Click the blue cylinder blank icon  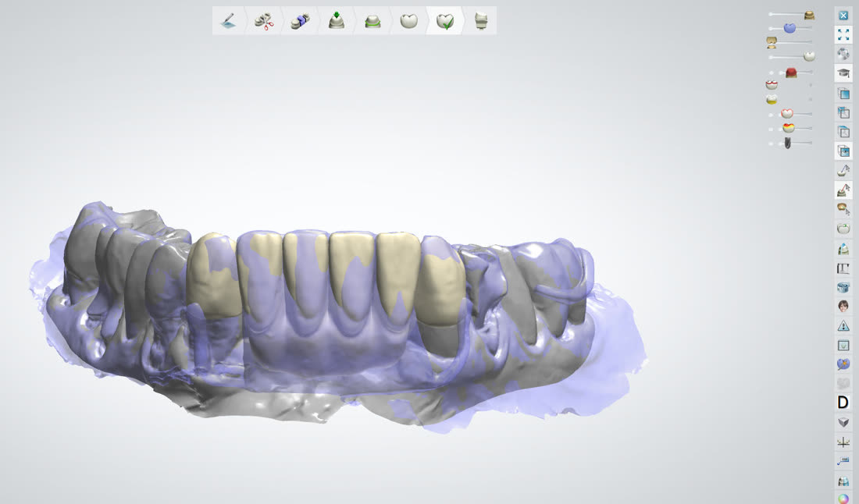[x=843, y=287]
